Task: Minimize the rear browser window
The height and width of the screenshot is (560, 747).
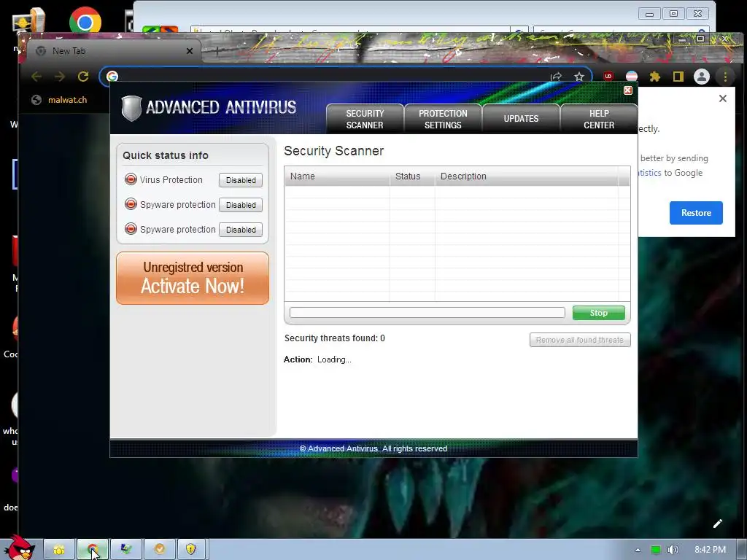Action: tap(649, 14)
